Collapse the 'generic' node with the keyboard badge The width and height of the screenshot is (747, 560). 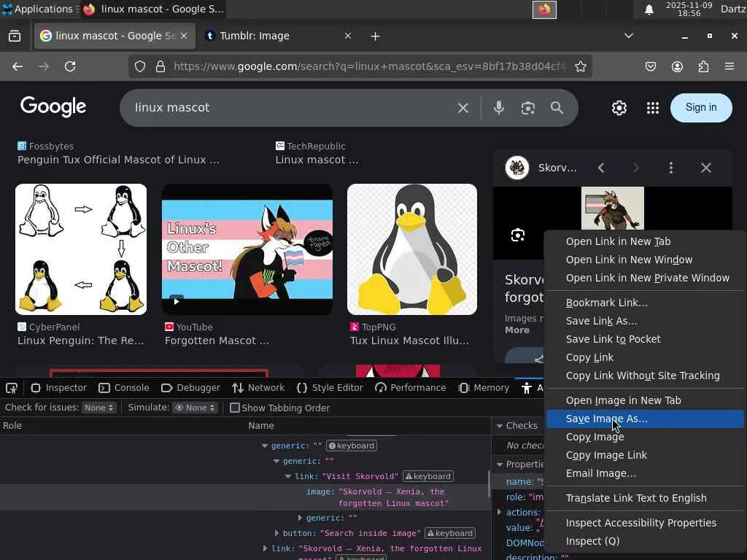[x=264, y=446]
